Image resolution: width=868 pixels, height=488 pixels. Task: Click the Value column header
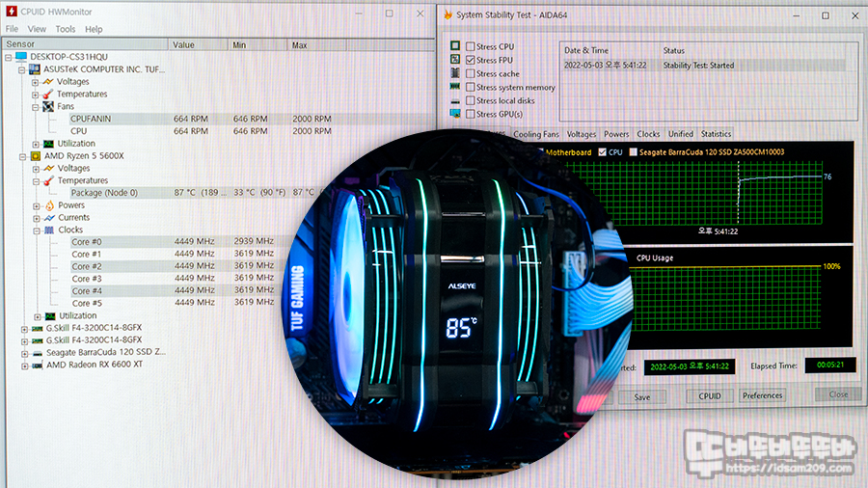click(x=198, y=44)
